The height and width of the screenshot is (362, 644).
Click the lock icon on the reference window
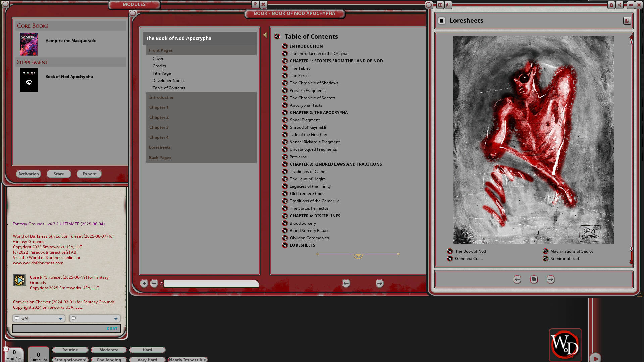point(611,5)
